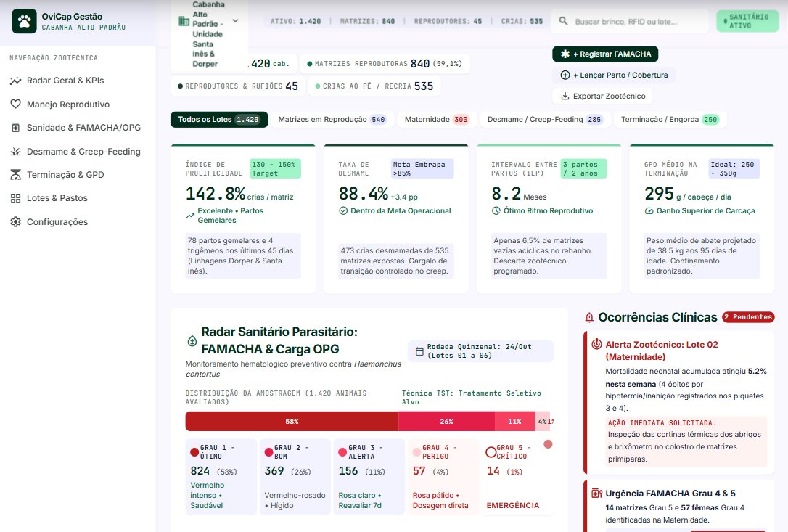This screenshot has height=532, width=788.
Task: Click the 58% segment of distribution bar
Action: pos(292,422)
